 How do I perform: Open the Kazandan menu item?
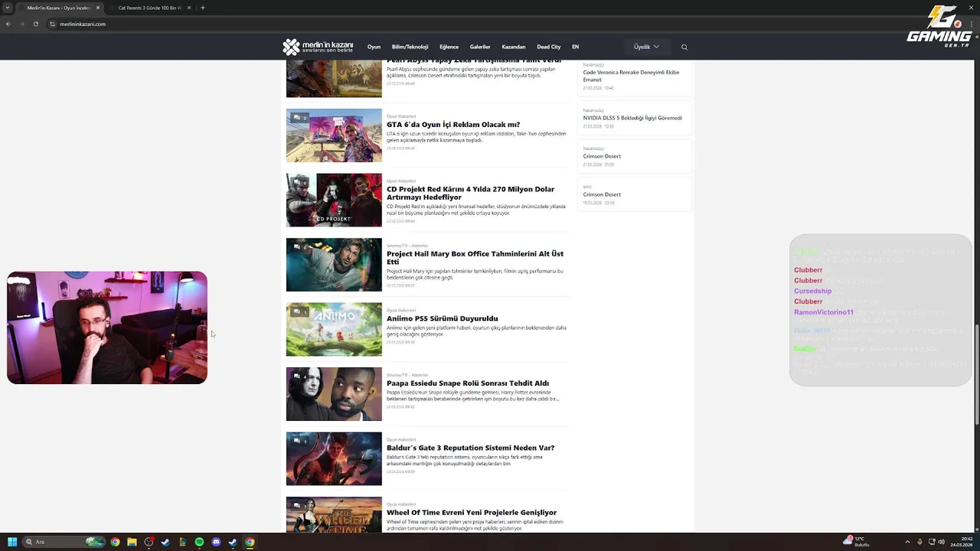[514, 47]
